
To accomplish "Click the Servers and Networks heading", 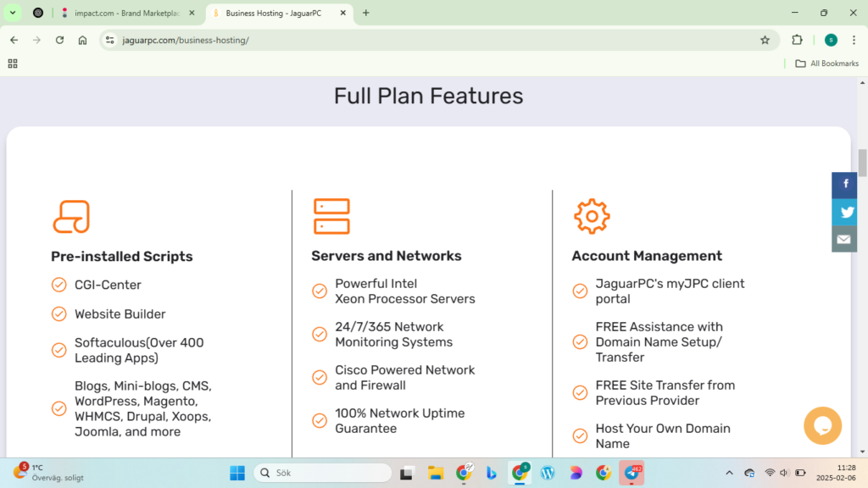I will (x=387, y=256).
